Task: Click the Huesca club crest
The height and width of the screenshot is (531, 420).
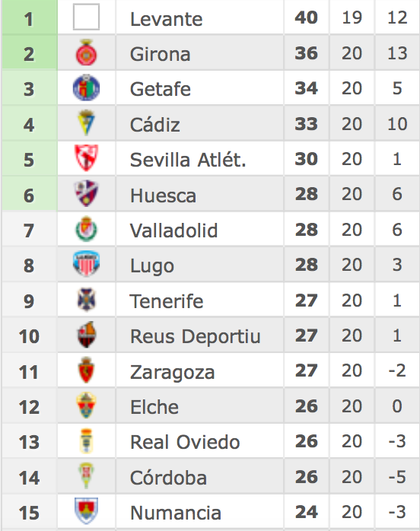Action: (87, 193)
